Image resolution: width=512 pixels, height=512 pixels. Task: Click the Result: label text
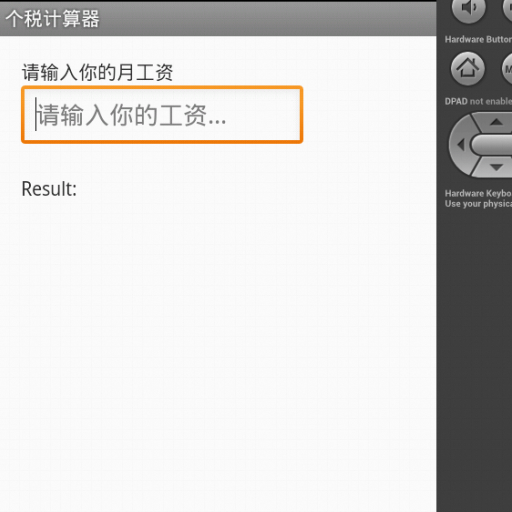pos(49,189)
